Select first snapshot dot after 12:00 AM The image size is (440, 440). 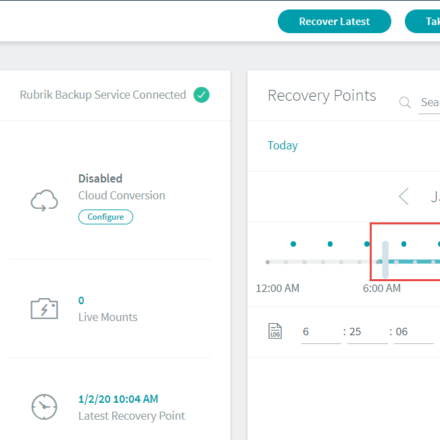tap(293, 244)
